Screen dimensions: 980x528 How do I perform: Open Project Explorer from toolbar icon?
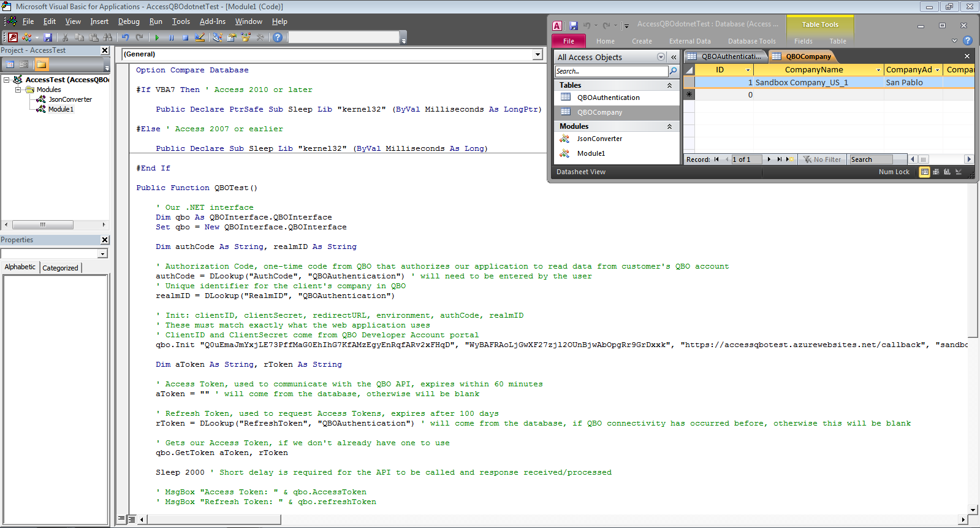click(217, 37)
